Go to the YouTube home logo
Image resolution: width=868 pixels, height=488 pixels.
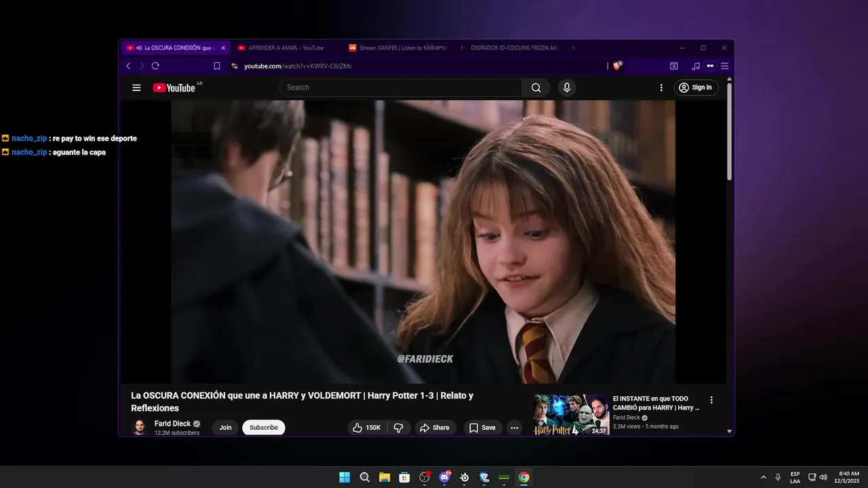(174, 87)
